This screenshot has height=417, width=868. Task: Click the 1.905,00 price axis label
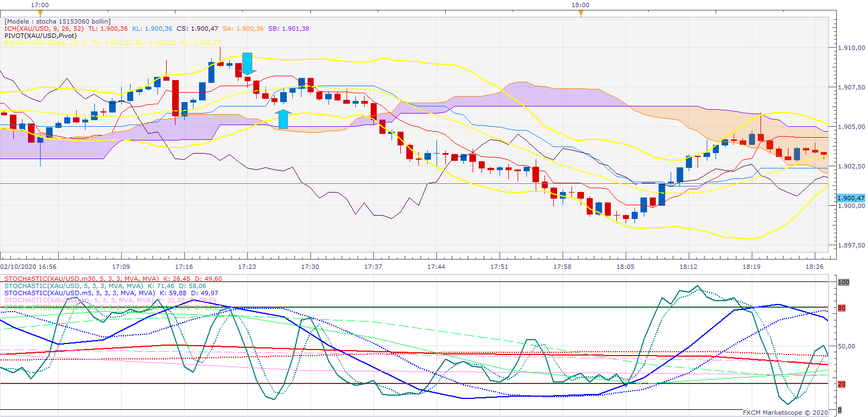coord(852,127)
